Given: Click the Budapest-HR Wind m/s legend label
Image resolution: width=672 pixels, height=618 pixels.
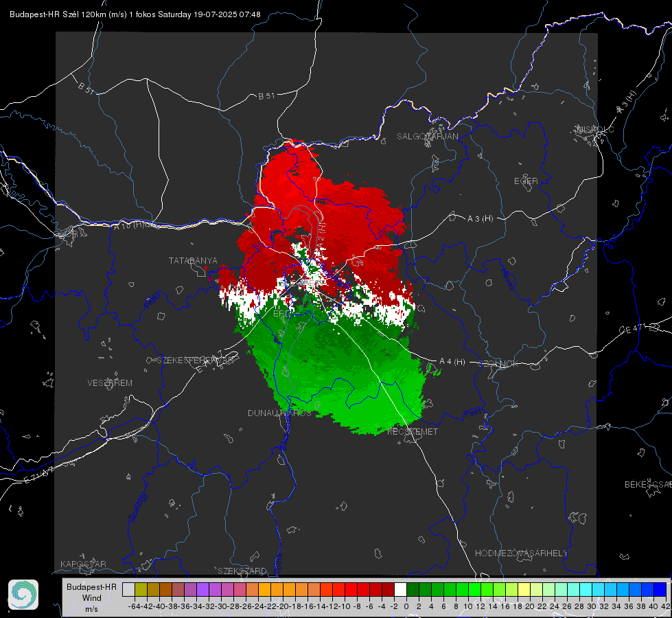Looking at the screenshot, I should [92, 598].
